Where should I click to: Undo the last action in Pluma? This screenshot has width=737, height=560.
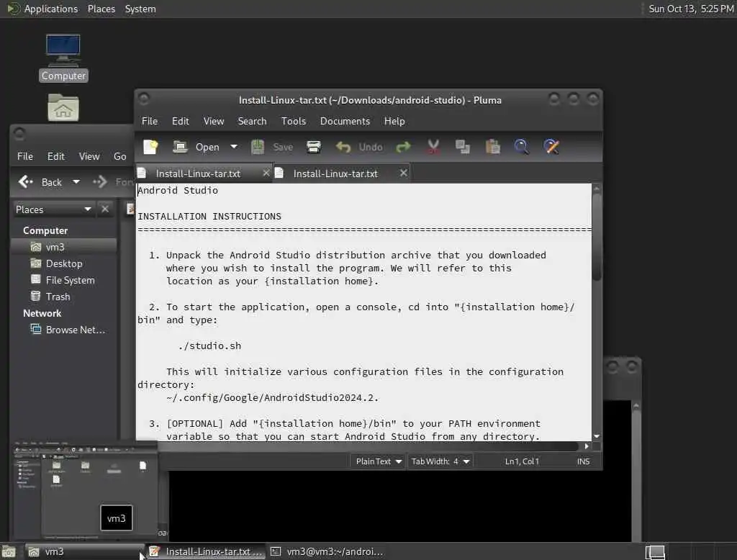point(360,147)
